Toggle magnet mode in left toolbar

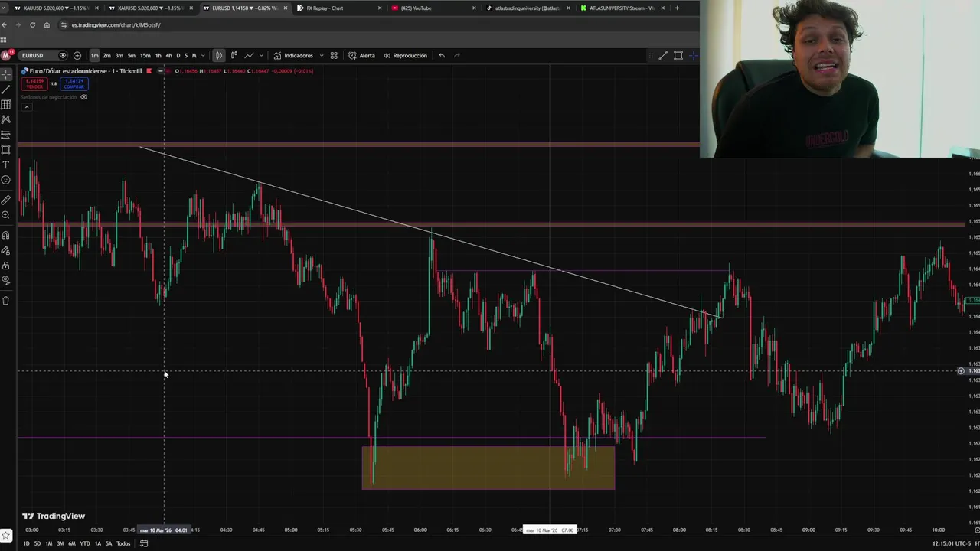point(5,235)
